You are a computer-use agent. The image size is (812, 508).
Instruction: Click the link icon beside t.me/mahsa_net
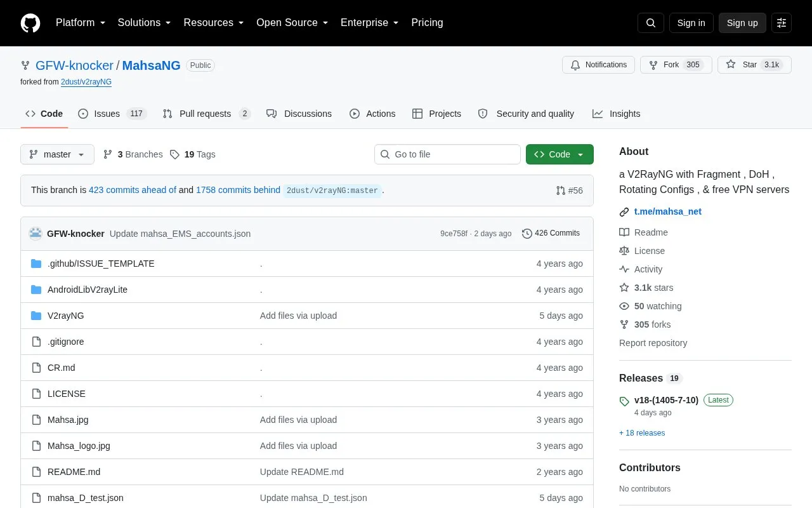point(624,211)
